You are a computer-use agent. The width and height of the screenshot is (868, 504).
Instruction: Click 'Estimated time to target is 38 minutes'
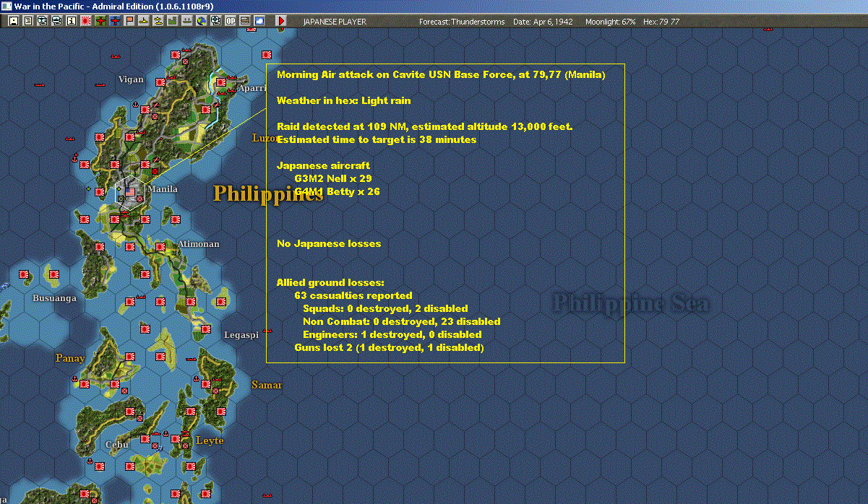click(377, 139)
